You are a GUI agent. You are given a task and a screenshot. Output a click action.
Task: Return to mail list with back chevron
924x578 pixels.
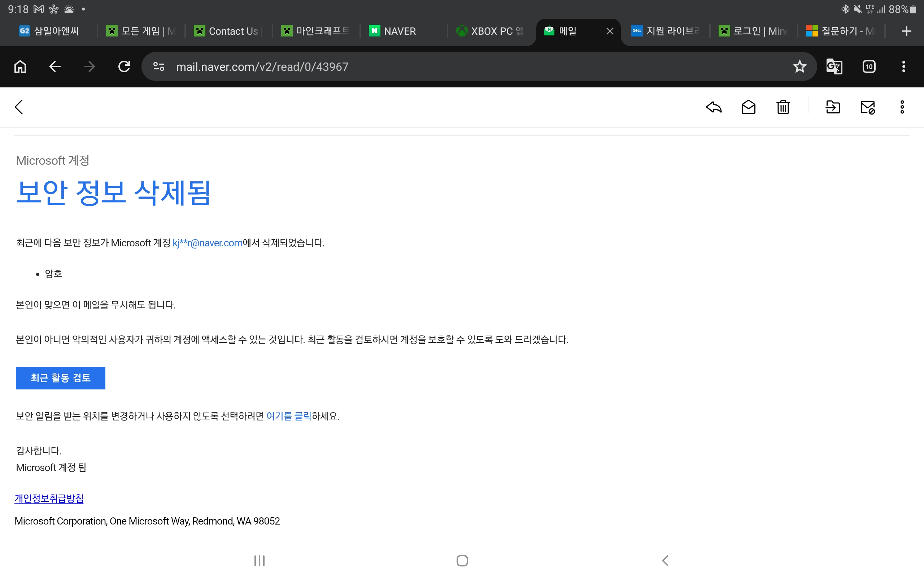pyautogui.click(x=19, y=107)
